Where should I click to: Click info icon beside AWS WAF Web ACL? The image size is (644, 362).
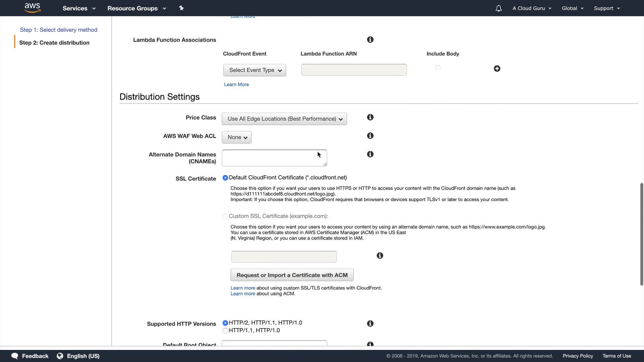pyautogui.click(x=370, y=136)
